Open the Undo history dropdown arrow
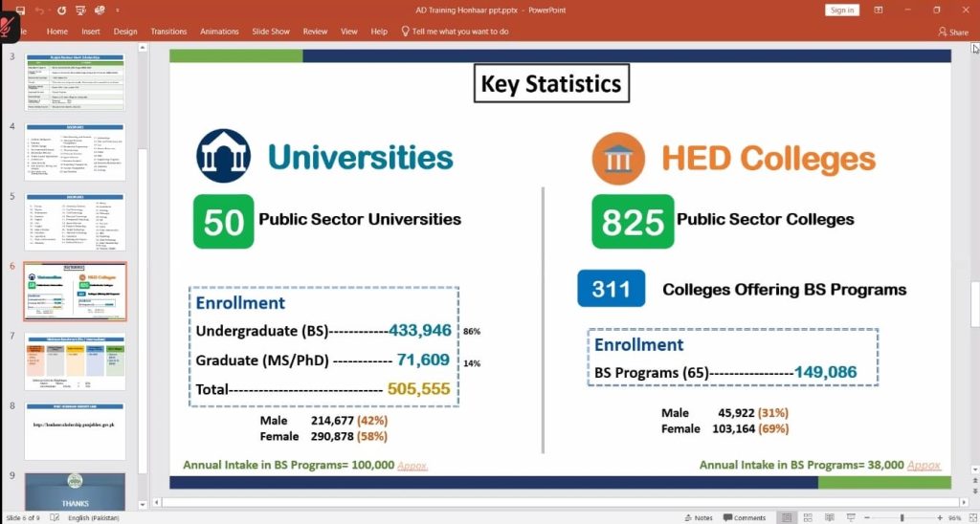The height and width of the screenshot is (524, 980). 50,11
